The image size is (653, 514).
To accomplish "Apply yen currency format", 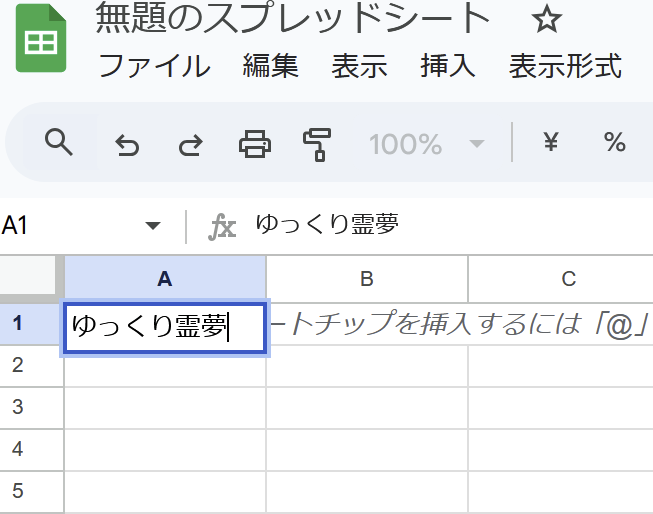I will tap(550, 144).
